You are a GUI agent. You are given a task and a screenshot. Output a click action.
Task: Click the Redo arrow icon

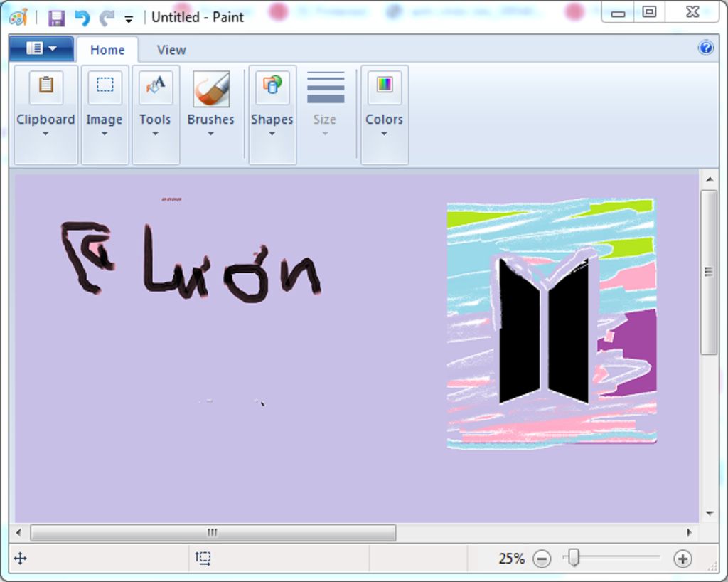click(107, 18)
